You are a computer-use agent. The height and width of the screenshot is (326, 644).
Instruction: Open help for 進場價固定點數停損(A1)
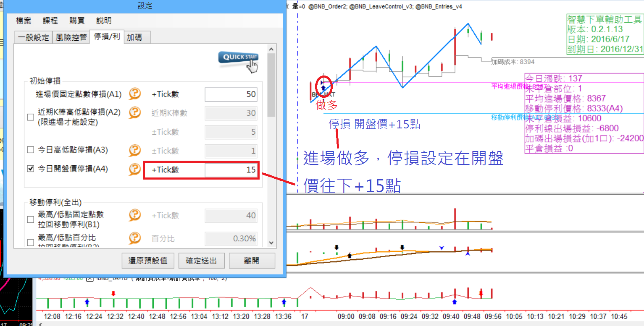tap(134, 94)
